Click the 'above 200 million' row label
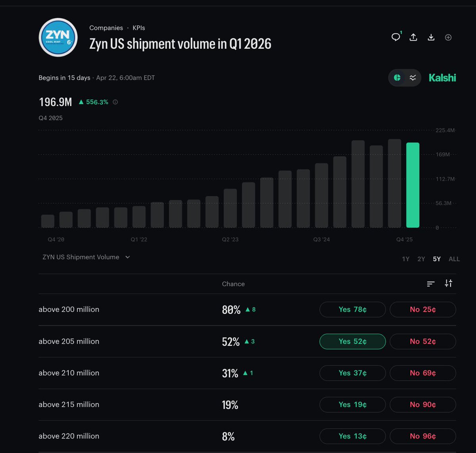This screenshot has width=476, height=453. [x=69, y=310]
